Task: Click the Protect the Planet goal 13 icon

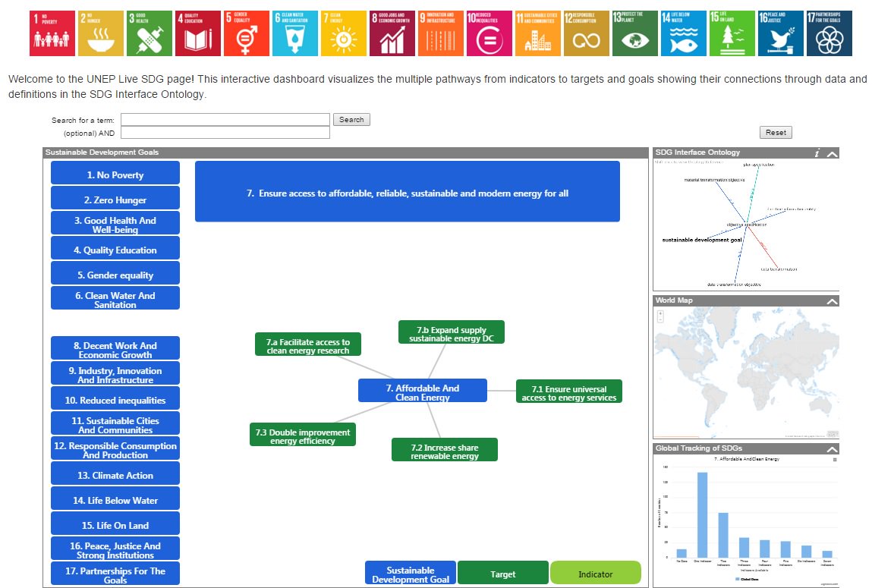Action: (x=635, y=33)
